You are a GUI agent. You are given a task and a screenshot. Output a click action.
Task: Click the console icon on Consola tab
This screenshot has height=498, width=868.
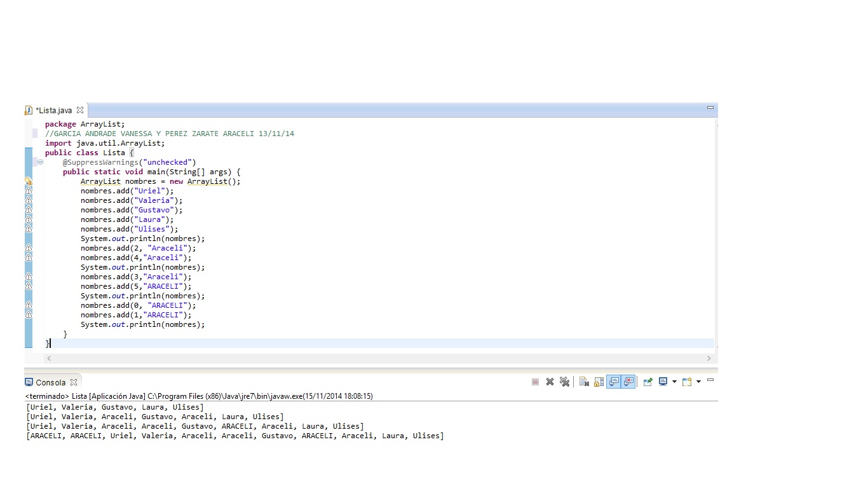[x=29, y=382]
